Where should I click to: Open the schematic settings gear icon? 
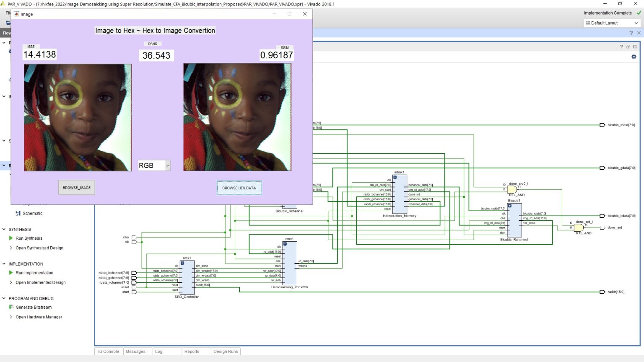point(634,57)
